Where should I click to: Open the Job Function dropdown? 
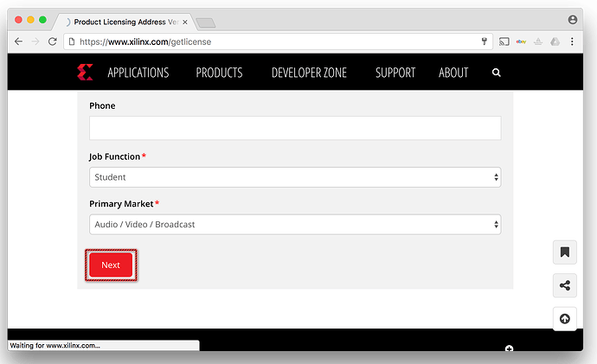295,177
